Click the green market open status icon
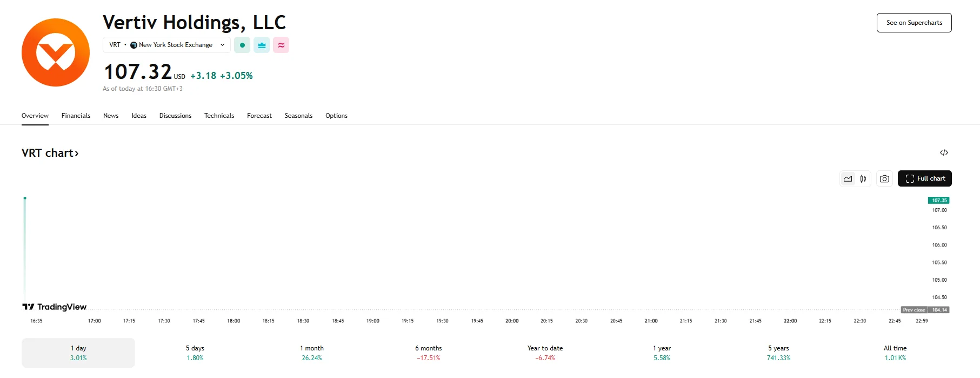 (x=242, y=45)
